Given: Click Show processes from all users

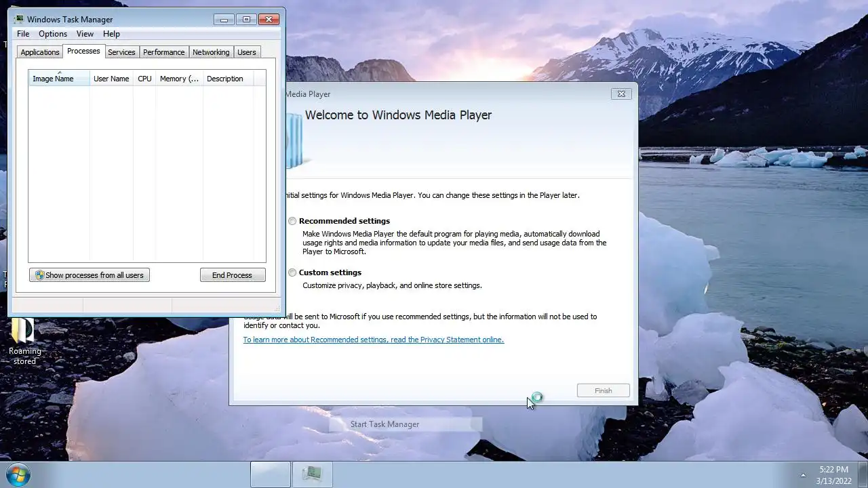Looking at the screenshot, I should click(90, 275).
